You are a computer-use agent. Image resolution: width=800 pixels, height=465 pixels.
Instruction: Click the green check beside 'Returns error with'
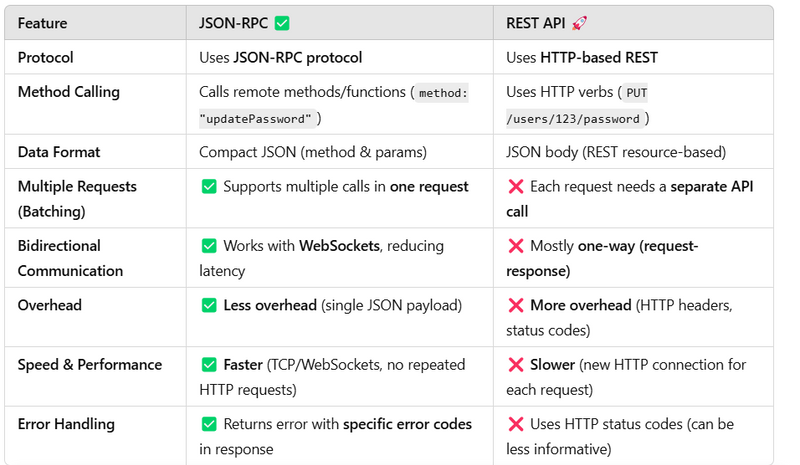click(x=209, y=424)
